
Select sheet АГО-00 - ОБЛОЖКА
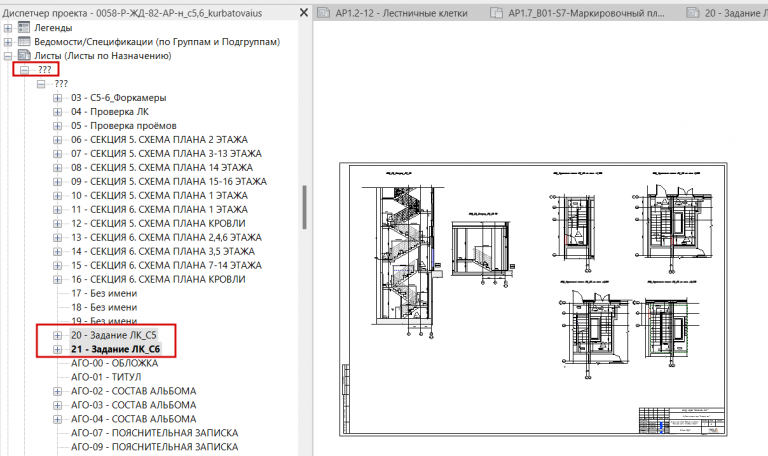tap(115, 363)
